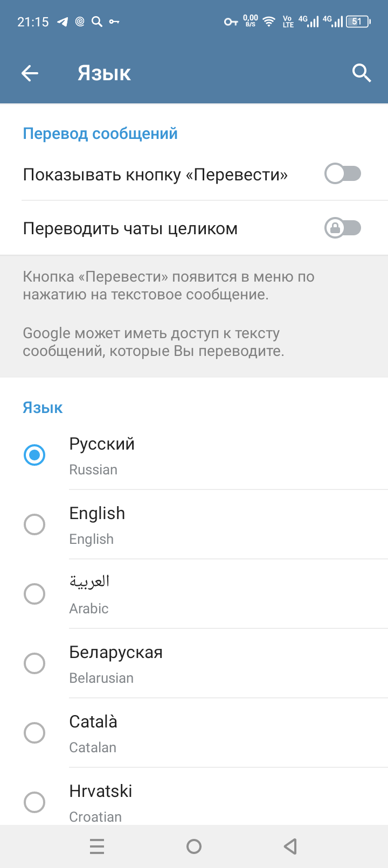The height and width of the screenshot is (868, 388).
Task: Tap the Android home circle button
Action: pyautogui.click(x=194, y=846)
